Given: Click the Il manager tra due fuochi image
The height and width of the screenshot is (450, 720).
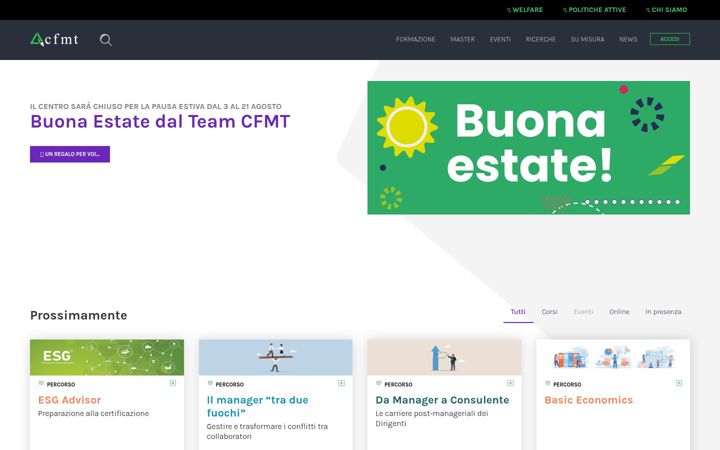Looking at the screenshot, I should tap(276, 357).
